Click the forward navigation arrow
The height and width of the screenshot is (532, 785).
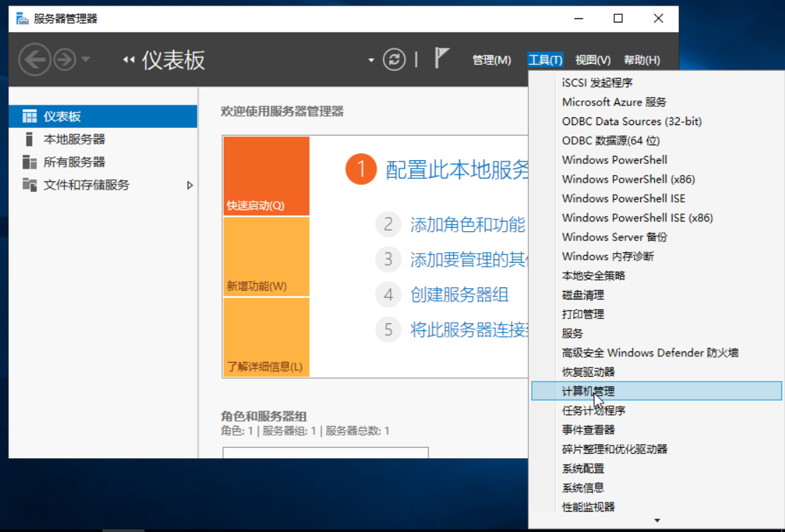[x=65, y=60]
